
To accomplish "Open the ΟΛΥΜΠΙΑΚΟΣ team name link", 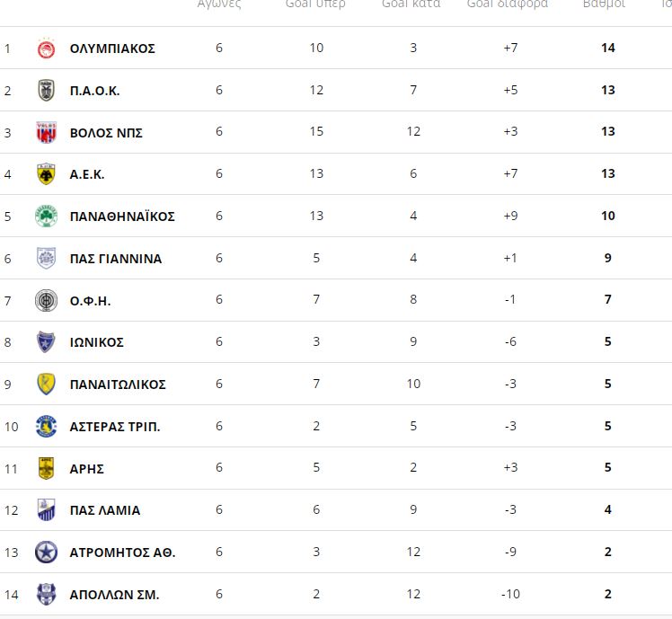I will pos(112,49).
